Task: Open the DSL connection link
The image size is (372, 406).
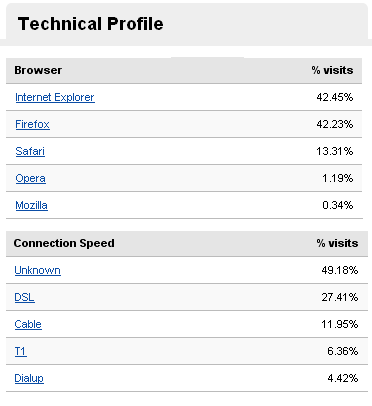Action: 24,297
